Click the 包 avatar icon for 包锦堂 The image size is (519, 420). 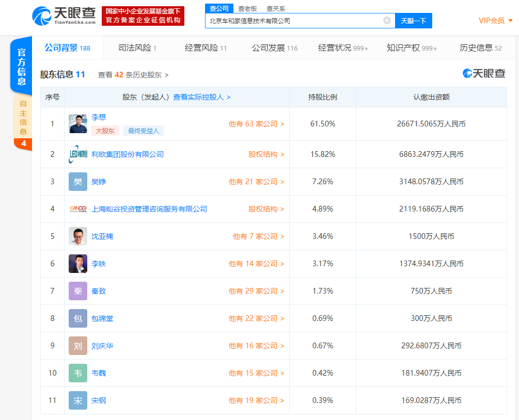(x=78, y=318)
